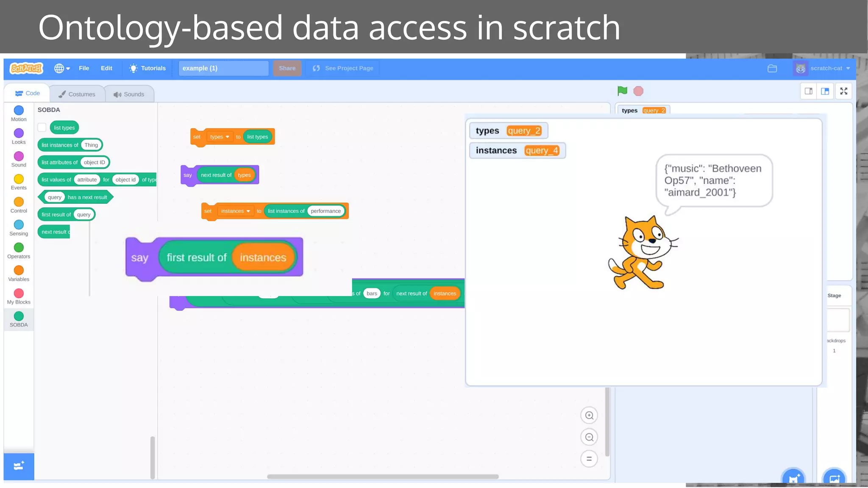
Task: Click the large 'types query_2' monitor
Action: click(508, 130)
